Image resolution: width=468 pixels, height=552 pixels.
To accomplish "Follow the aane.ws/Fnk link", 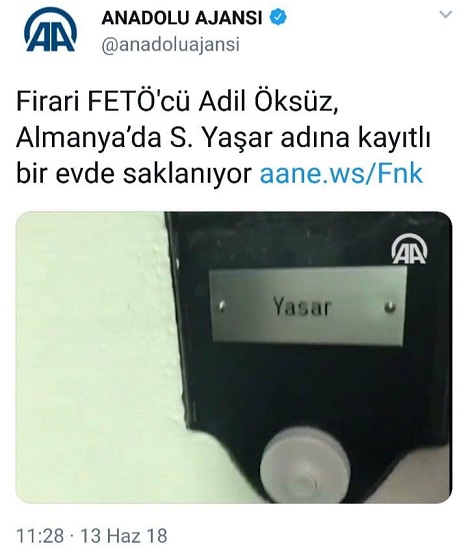I will (x=341, y=174).
